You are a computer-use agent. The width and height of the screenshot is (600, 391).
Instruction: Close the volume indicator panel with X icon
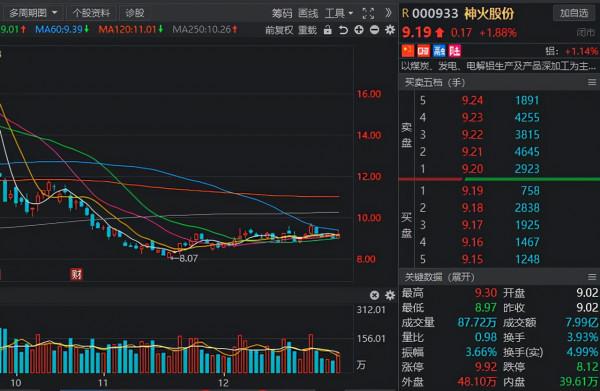click(x=375, y=295)
